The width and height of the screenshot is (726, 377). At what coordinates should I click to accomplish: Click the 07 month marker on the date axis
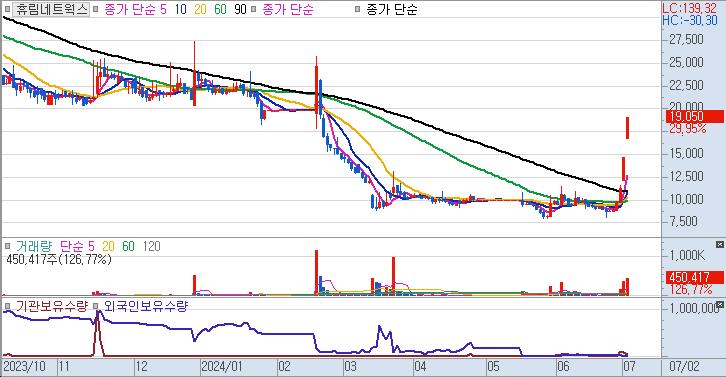(629, 367)
